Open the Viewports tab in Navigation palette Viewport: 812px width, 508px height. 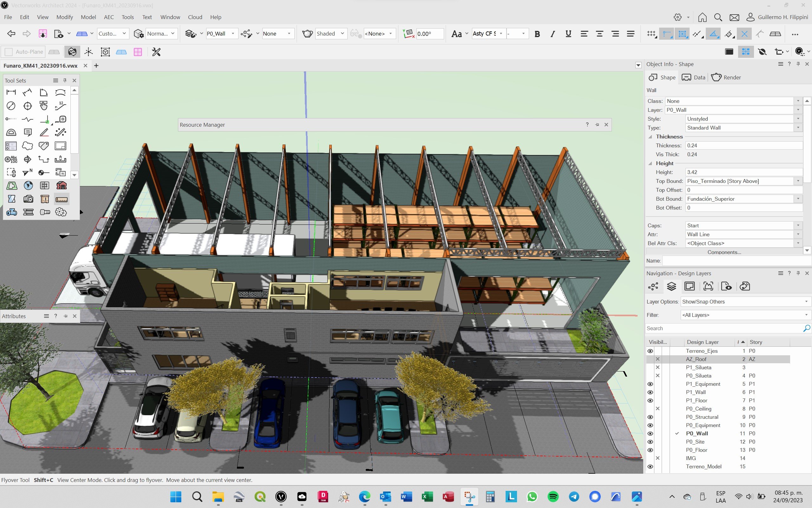[x=708, y=286]
